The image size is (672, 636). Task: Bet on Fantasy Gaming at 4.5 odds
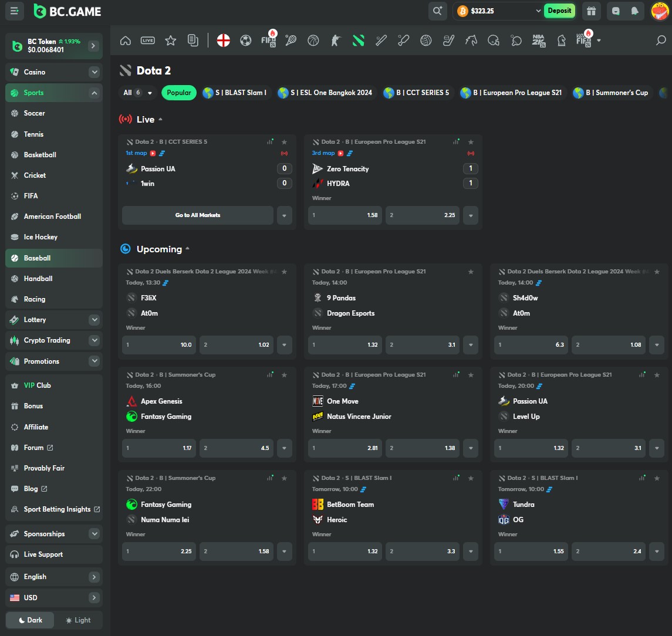236,448
